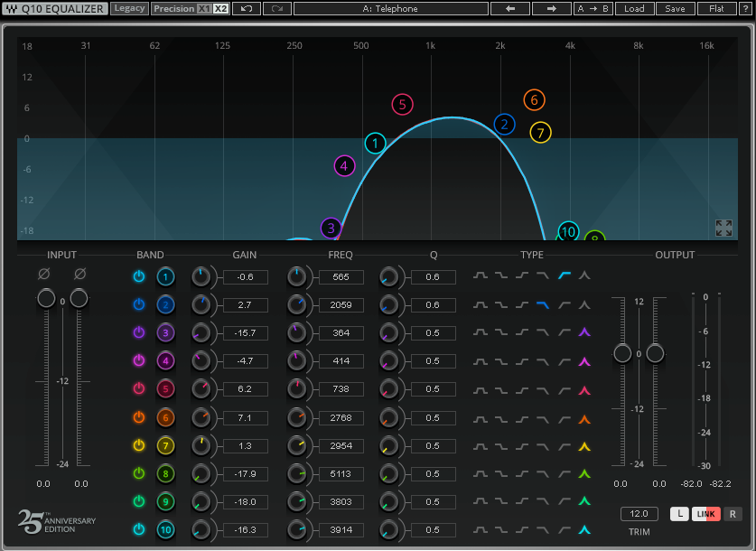Turn off band 5 power button
The height and width of the screenshot is (551, 756).
point(139,388)
